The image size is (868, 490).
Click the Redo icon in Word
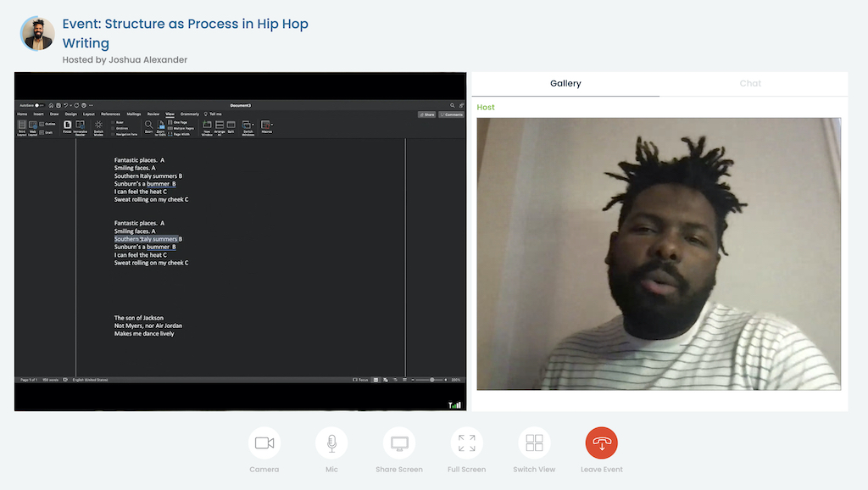(x=76, y=105)
